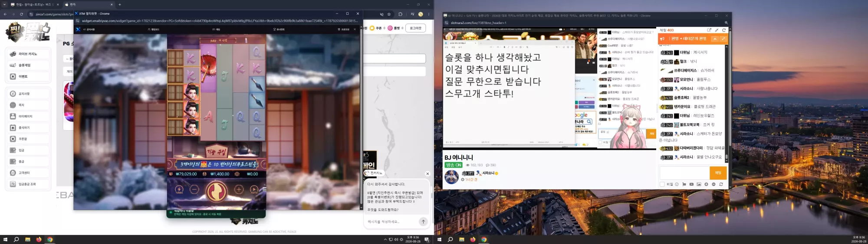
Task: Open 라이브 카지노 in left sidebar
Action: tap(28, 54)
